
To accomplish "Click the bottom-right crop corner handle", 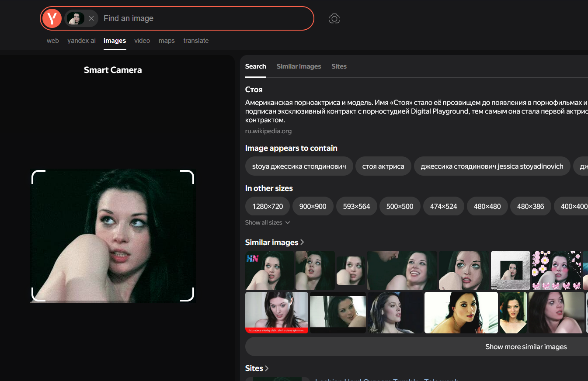I will coord(191,299).
